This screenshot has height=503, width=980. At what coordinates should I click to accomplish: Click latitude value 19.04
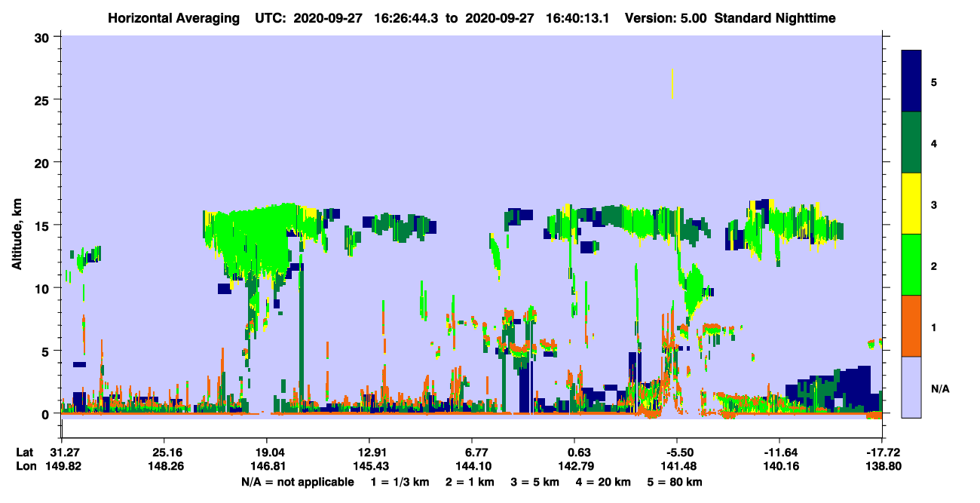[x=266, y=452]
